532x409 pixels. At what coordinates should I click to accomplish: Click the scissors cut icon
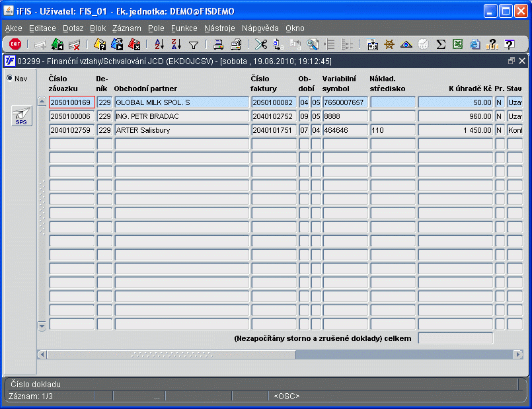(x=261, y=44)
